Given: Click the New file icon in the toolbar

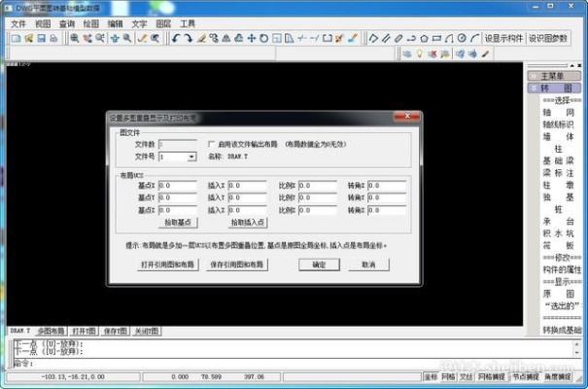Looking at the screenshot, I should (16, 38).
